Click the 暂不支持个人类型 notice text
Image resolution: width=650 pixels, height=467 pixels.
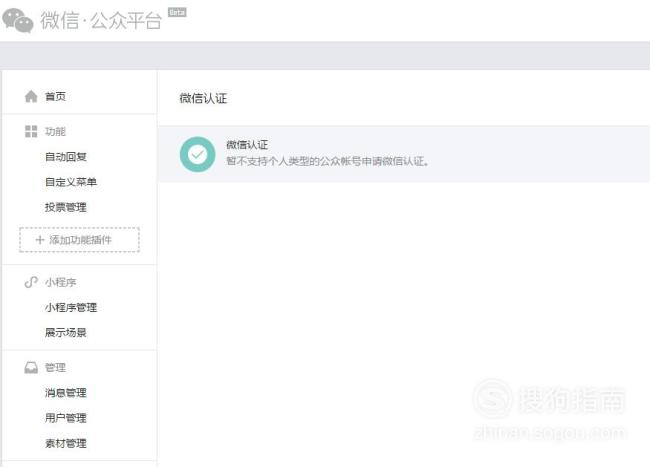click(x=327, y=161)
